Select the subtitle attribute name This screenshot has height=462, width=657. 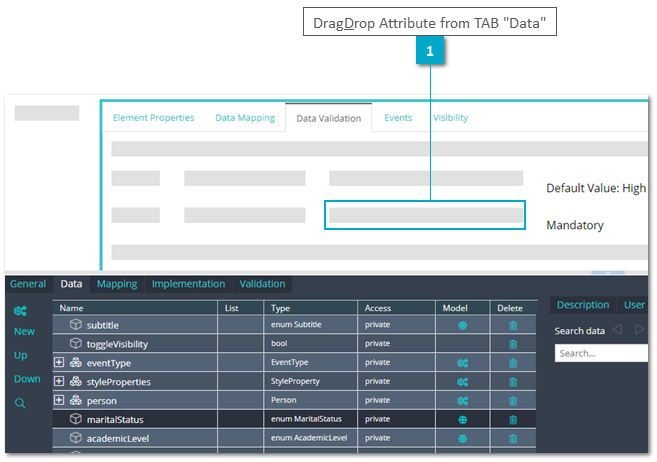[x=103, y=325]
